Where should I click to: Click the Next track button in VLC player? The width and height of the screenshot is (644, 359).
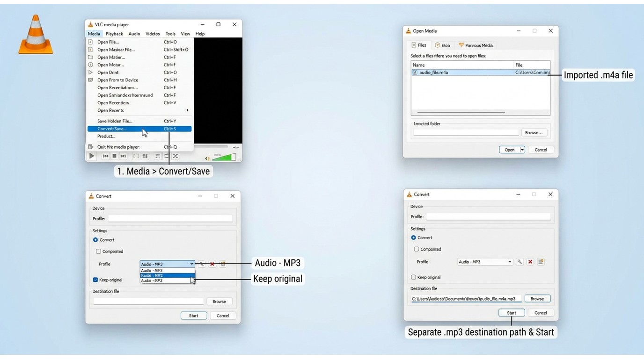123,156
